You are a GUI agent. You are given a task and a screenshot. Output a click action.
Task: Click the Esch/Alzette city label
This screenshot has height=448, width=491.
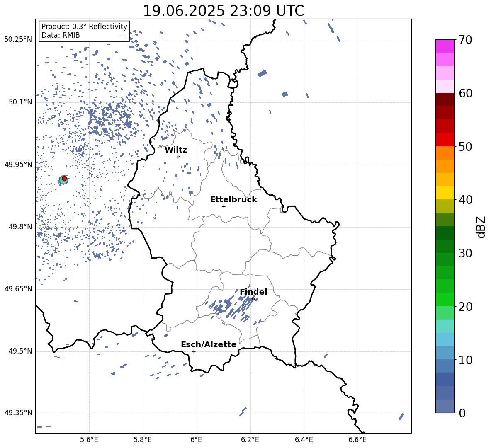pos(209,344)
